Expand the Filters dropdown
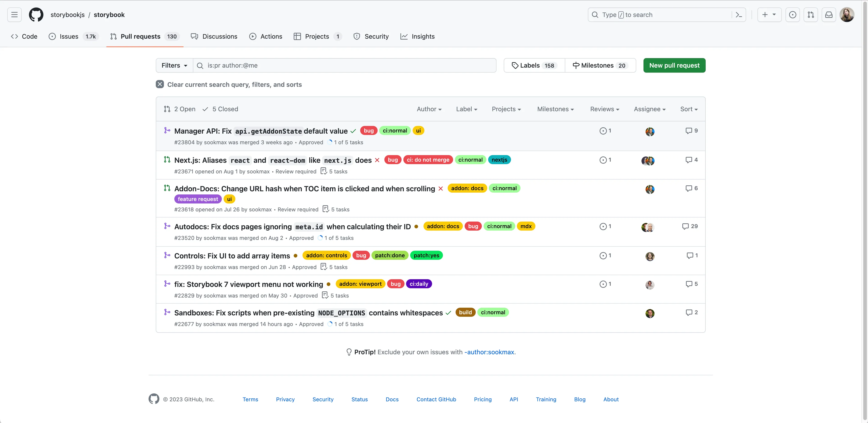This screenshot has height=423, width=868. (174, 65)
